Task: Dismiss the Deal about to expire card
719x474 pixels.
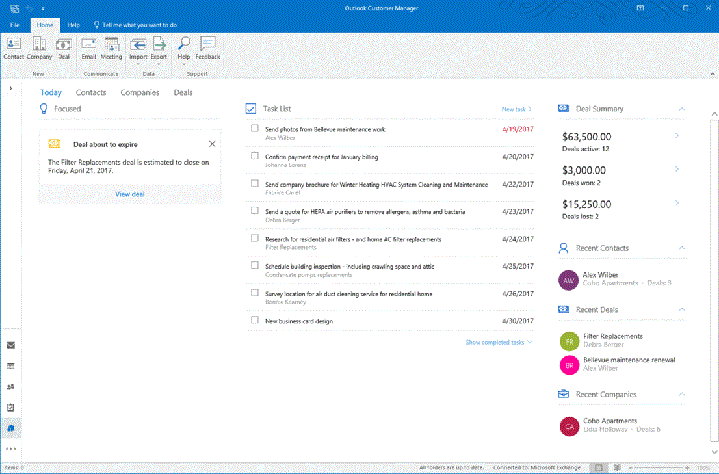Action: click(x=212, y=144)
